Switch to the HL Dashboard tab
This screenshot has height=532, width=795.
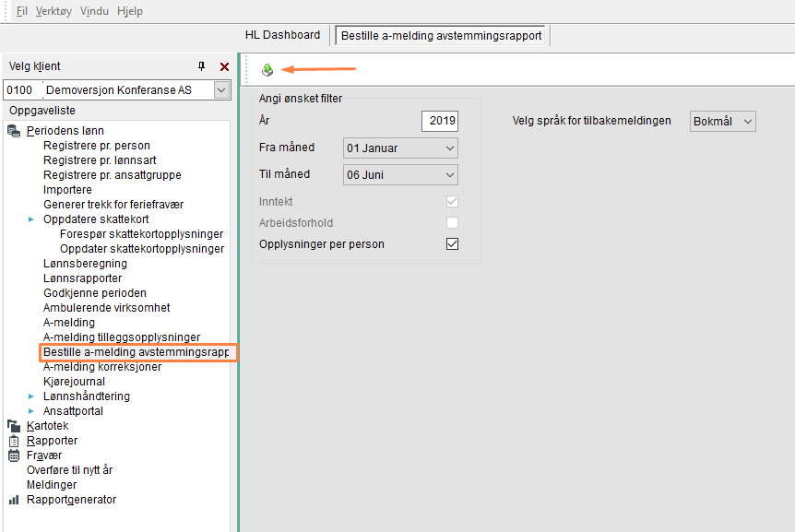[x=282, y=35]
